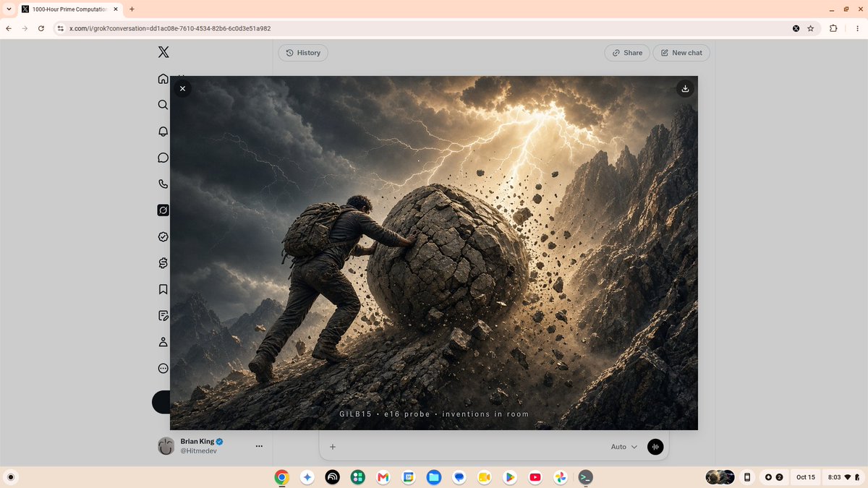Viewport: 868px width, 488px height.
Task: Launch YouTube from the shelf
Action: pyautogui.click(x=535, y=477)
